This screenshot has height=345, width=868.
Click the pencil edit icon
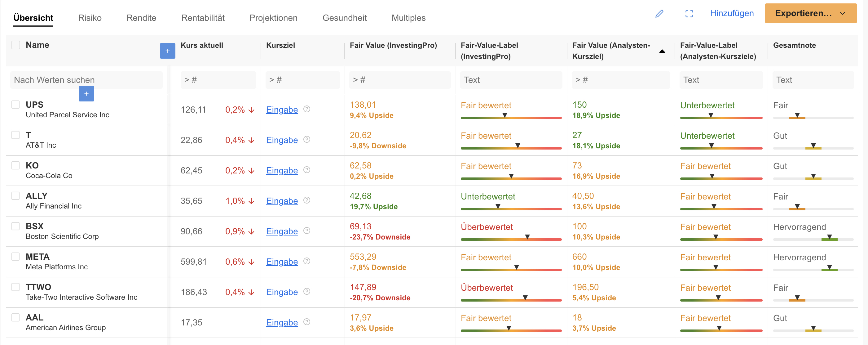[x=659, y=13]
